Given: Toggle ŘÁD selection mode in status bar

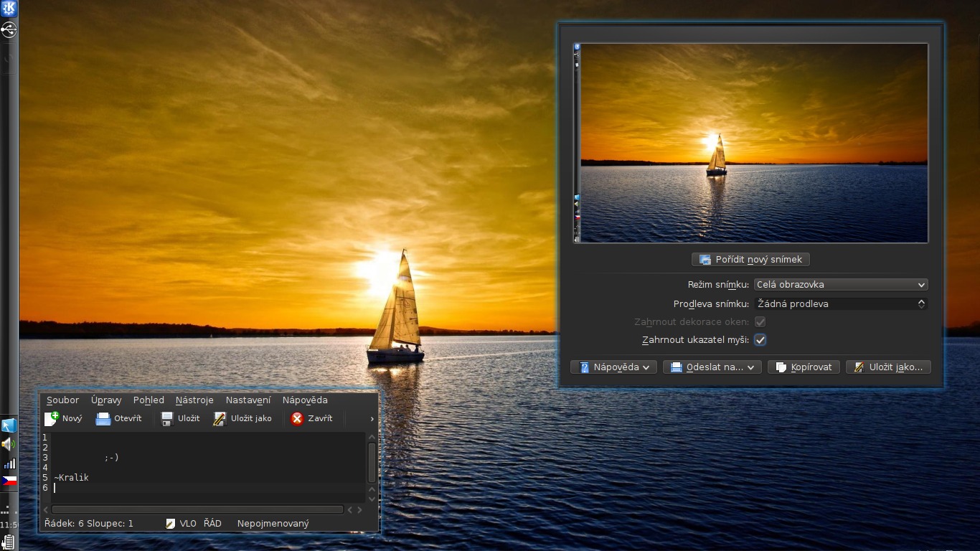Looking at the screenshot, I should 212,524.
